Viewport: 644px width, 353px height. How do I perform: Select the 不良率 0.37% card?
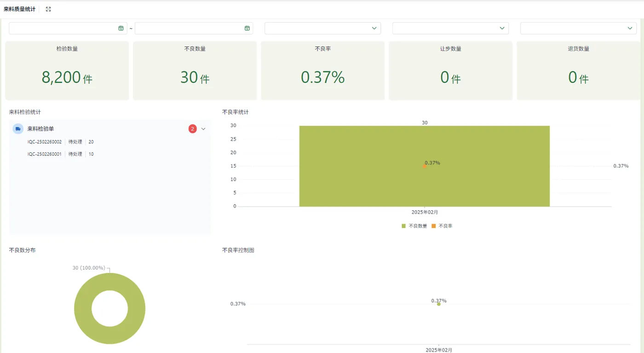point(323,70)
